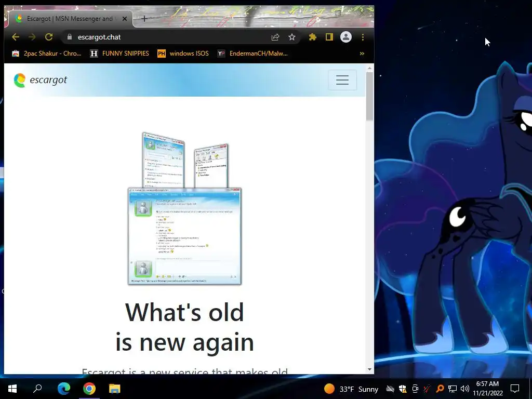Viewport: 532px width, 399px height.
Task: Click the OneDrive cloud tray icon
Action: click(x=390, y=389)
